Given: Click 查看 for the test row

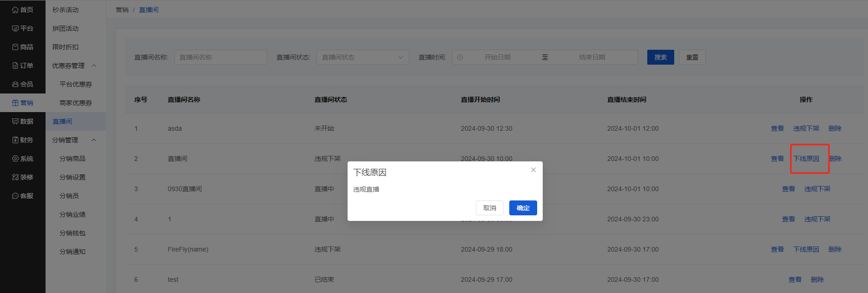Looking at the screenshot, I should [x=795, y=280].
